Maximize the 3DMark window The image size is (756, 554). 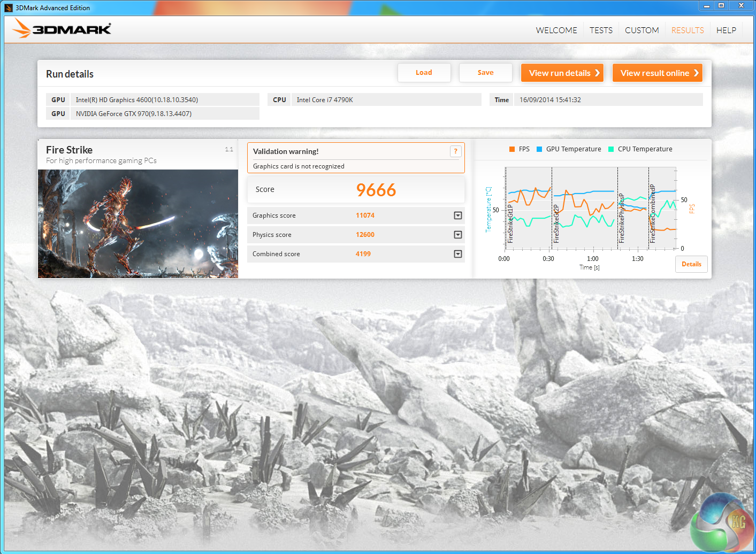pyautogui.click(x=721, y=5)
